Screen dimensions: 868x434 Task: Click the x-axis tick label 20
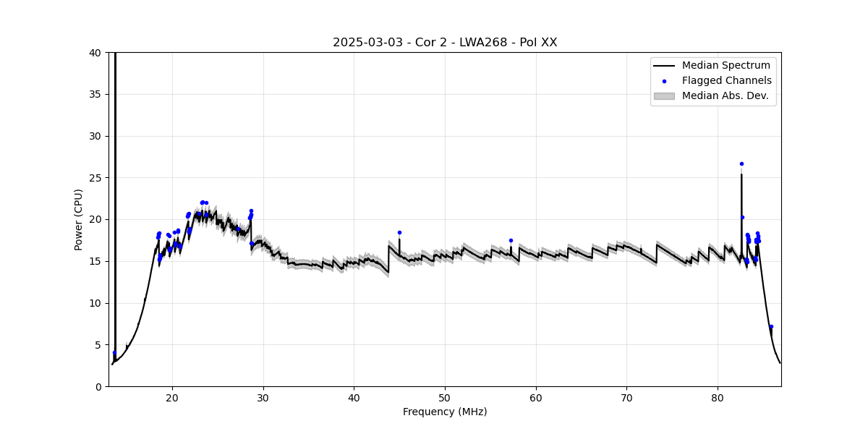tap(172, 397)
